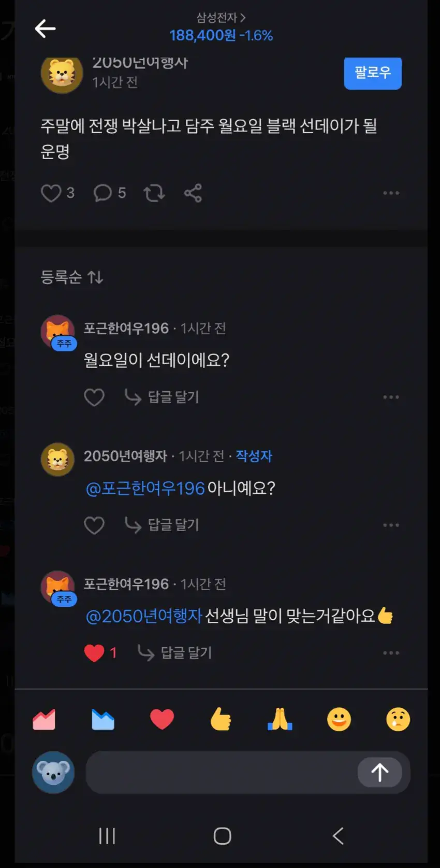Repost the main post with the repost icon
This screenshot has height=868, width=440.
[x=154, y=193]
